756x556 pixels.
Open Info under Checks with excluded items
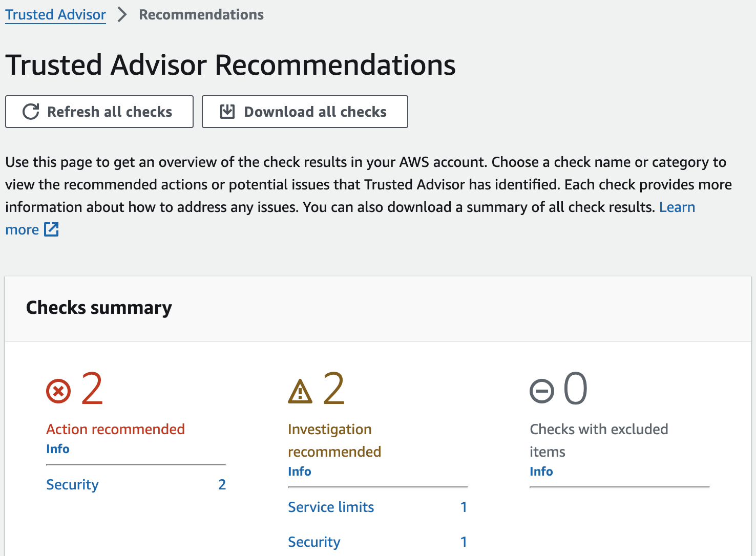click(541, 472)
